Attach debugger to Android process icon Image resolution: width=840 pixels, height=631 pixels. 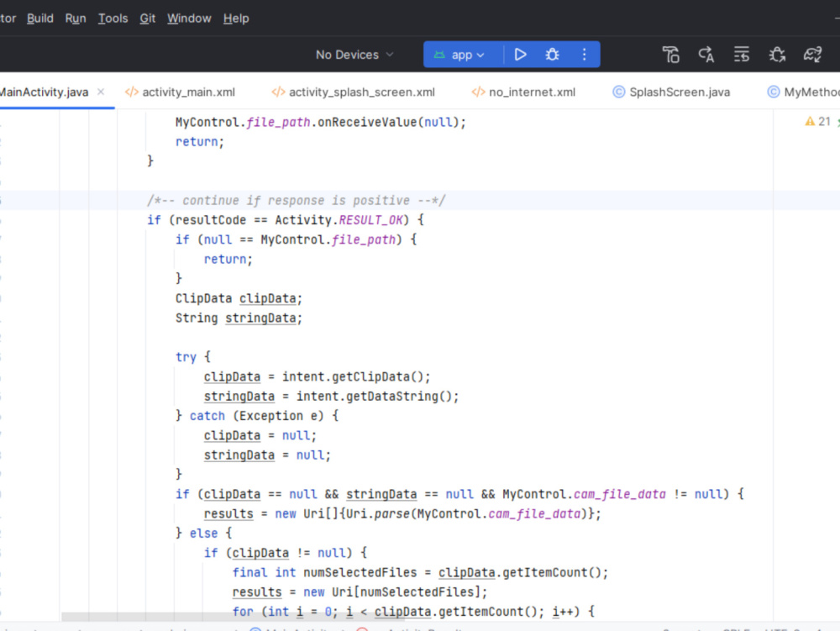pos(777,55)
